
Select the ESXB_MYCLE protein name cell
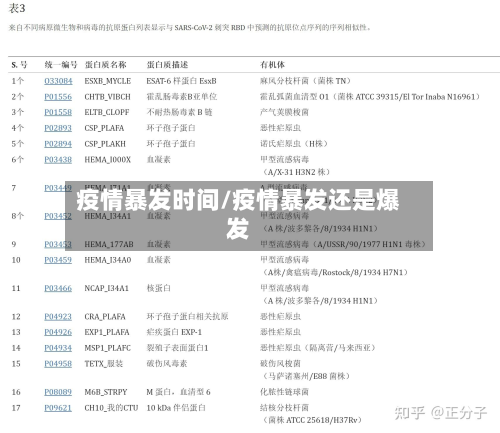coord(108,81)
